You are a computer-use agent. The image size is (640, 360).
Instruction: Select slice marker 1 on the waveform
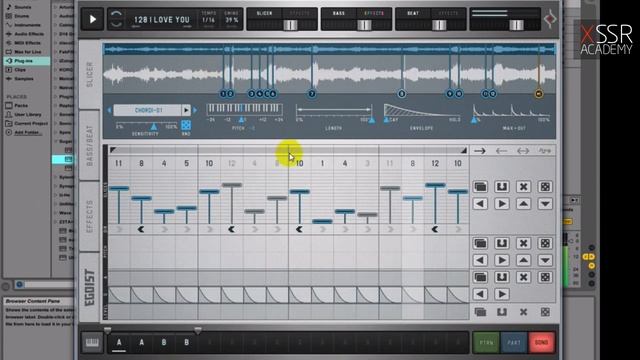pos(223,94)
